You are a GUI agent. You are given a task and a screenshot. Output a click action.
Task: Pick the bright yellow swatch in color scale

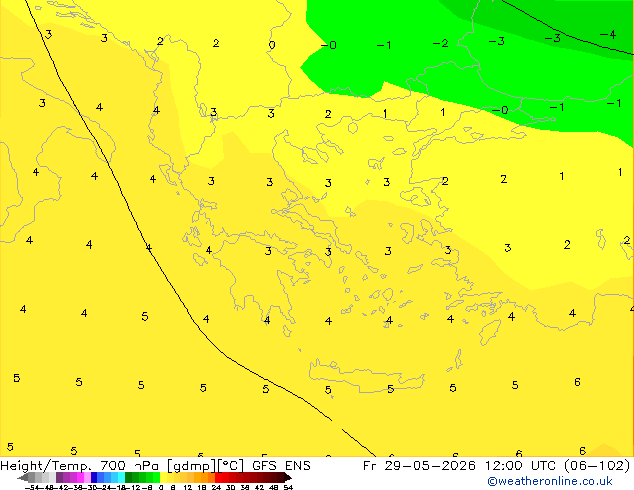click(x=163, y=477)
